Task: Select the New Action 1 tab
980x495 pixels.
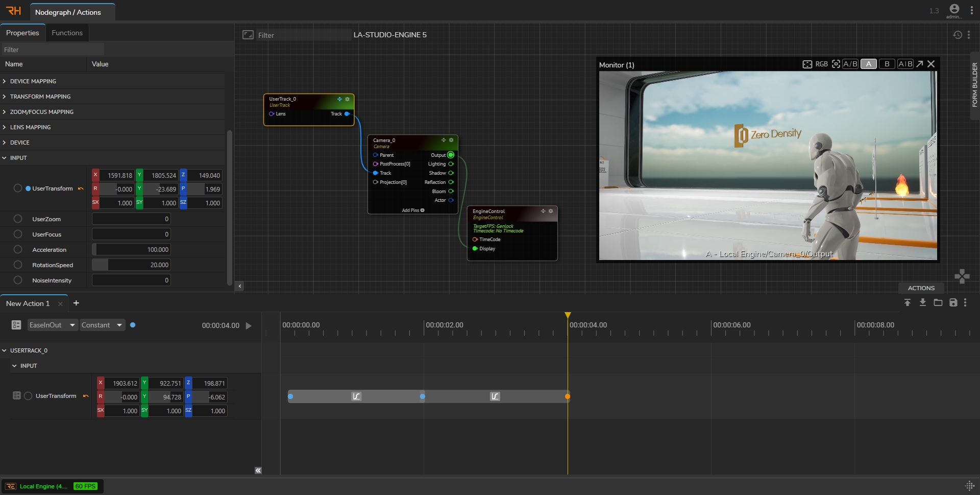Action: coord(28,303)
